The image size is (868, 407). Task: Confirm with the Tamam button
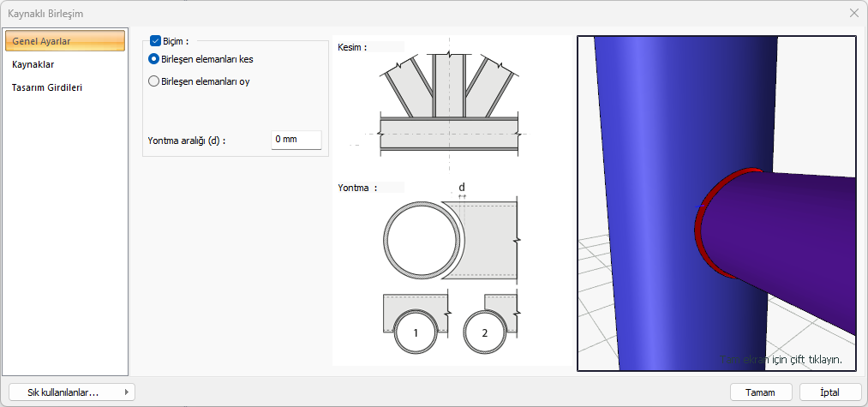tap(760, 392)
